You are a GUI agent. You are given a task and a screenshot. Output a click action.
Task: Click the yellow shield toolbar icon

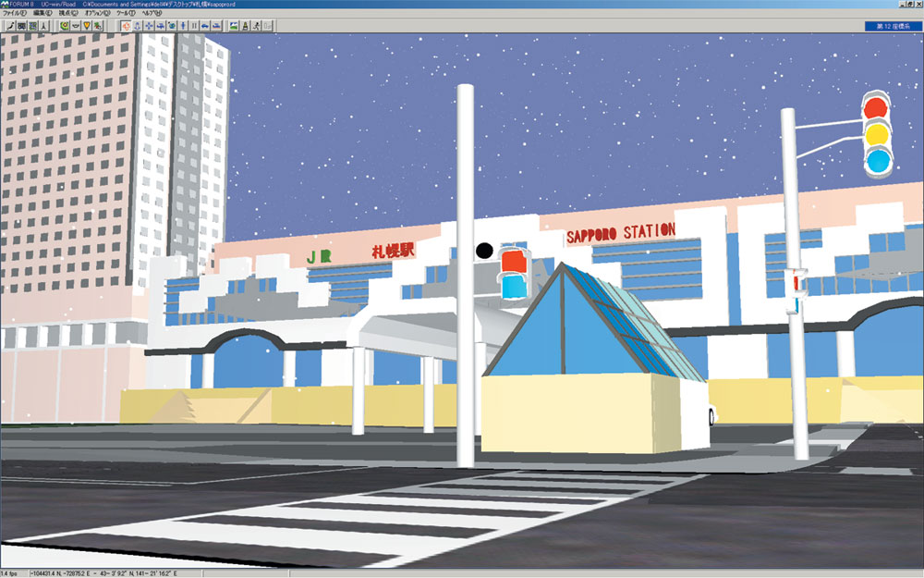tap(87, 26)
